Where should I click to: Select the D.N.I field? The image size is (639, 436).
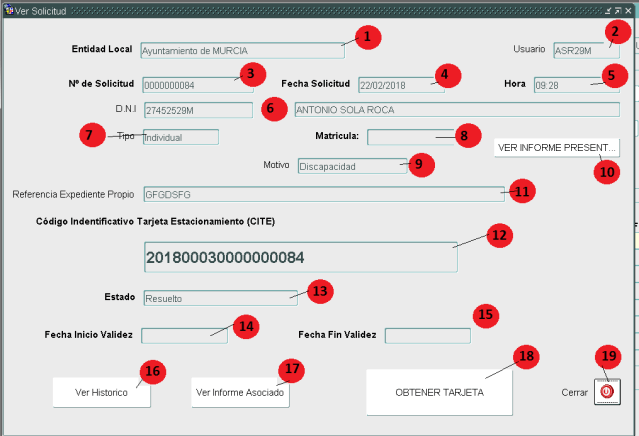point(198,110)
